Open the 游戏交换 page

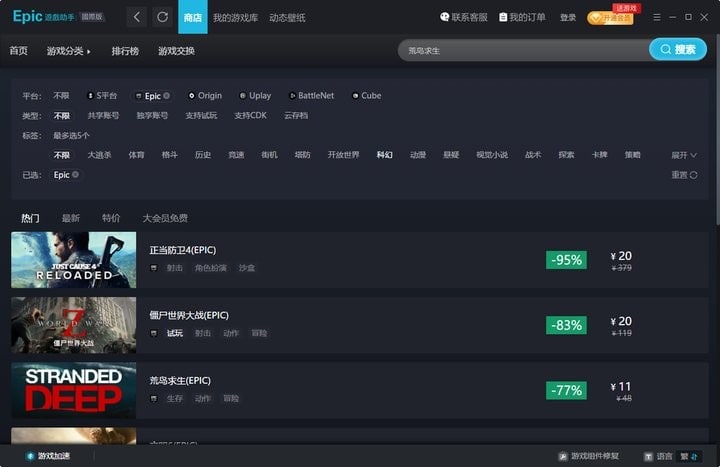[x=176, y=51]
